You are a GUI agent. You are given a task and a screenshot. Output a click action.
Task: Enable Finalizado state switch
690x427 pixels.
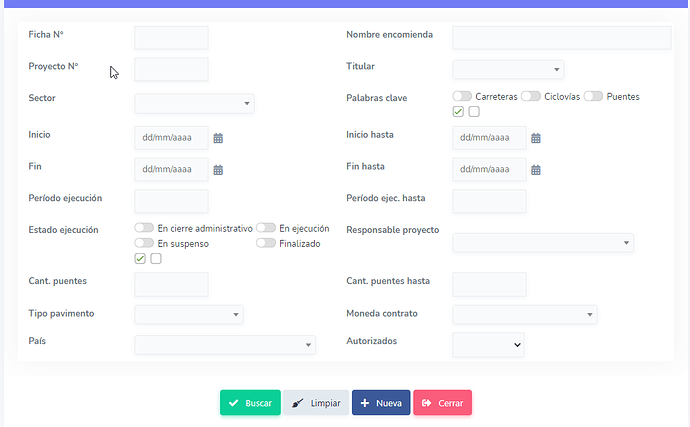[266, 243]
